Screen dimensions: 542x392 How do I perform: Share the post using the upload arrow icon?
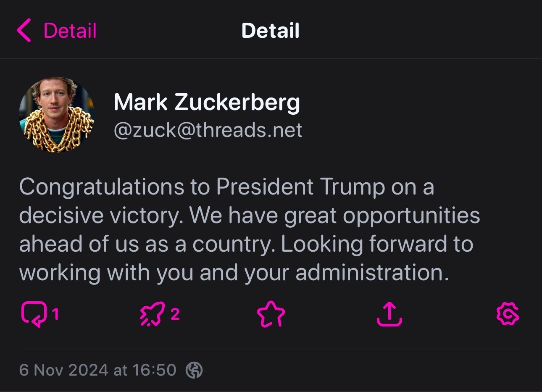coord(389,314)
